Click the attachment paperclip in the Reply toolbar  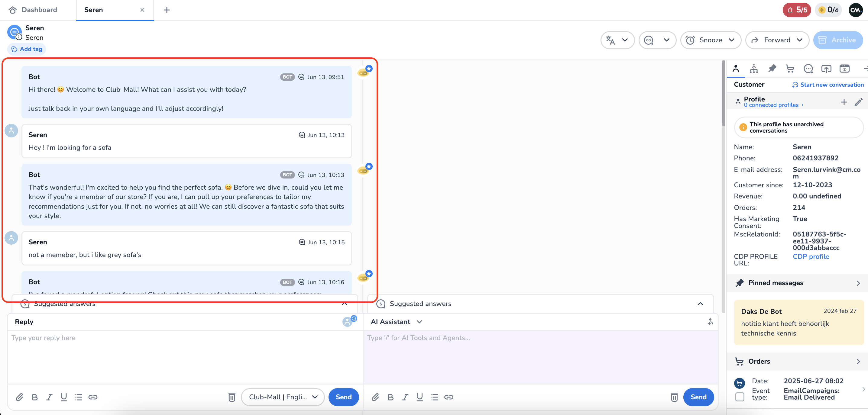click(20, 397)
